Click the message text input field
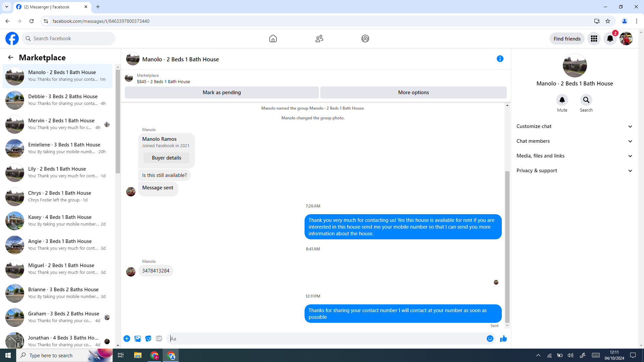Viewport: 644px width, 362px height. [x=325, y=339]
